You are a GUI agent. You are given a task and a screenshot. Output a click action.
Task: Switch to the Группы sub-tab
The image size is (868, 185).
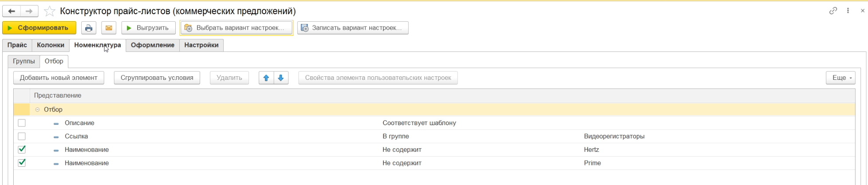click(24, 61)
